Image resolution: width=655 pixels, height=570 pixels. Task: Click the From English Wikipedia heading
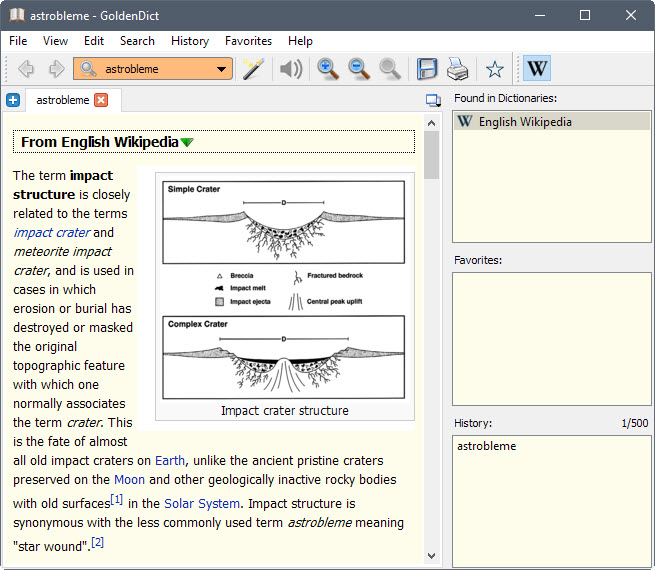point(100,142)
